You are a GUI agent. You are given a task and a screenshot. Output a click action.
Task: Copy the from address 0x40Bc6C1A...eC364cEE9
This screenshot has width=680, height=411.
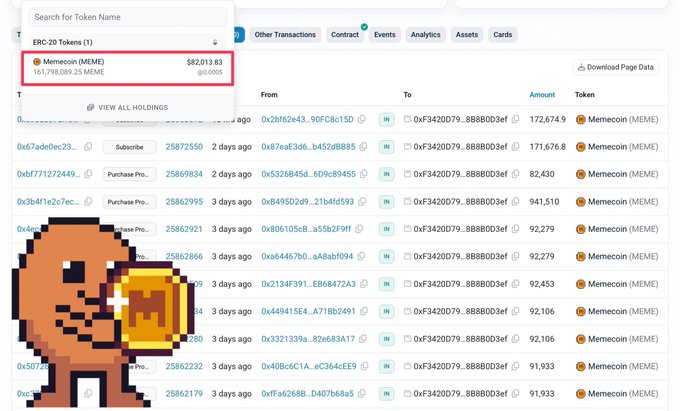pos(364,366)
